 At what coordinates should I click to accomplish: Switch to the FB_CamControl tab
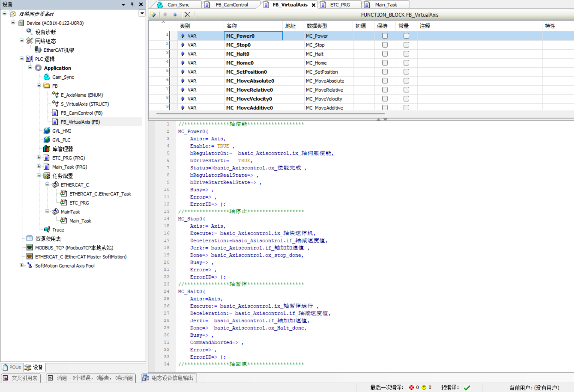(232, 5)
